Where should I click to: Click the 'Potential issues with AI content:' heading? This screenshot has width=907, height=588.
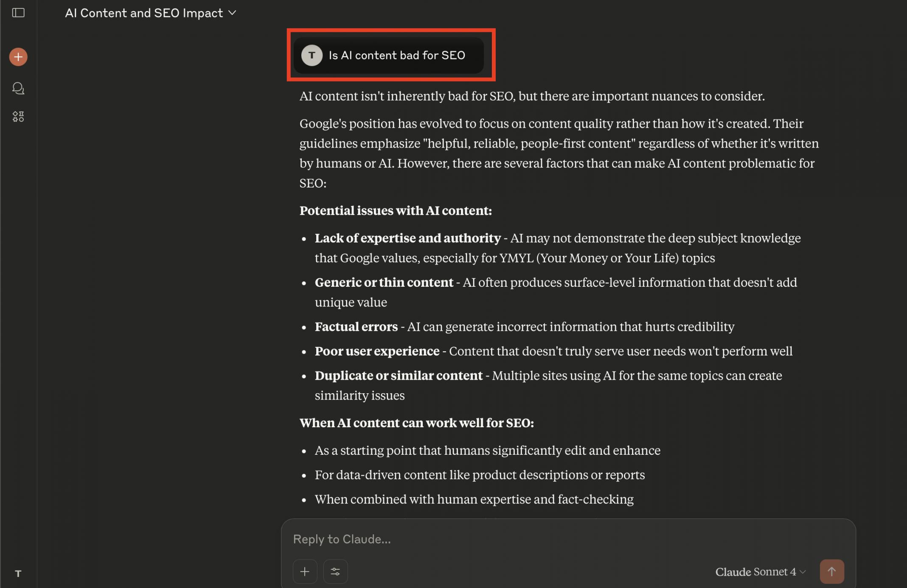pos(396,211)
